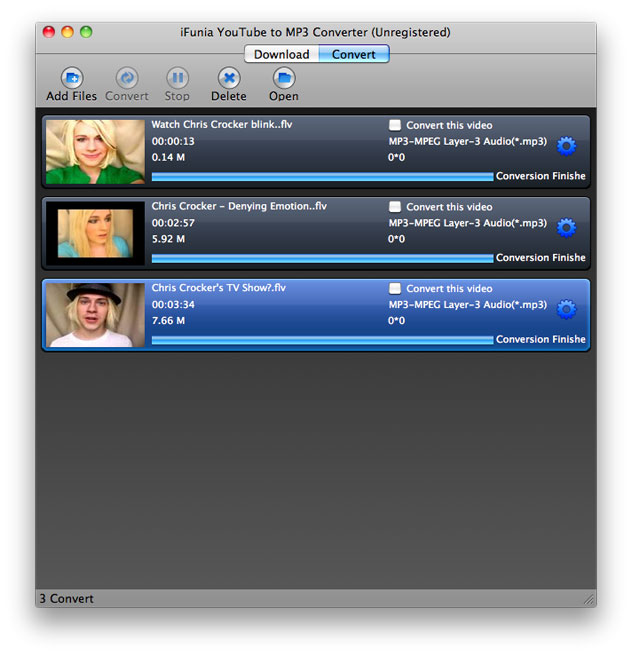632x656 pixels.
Task: Click the file size 5.92 M
Action: click(168, 239)
